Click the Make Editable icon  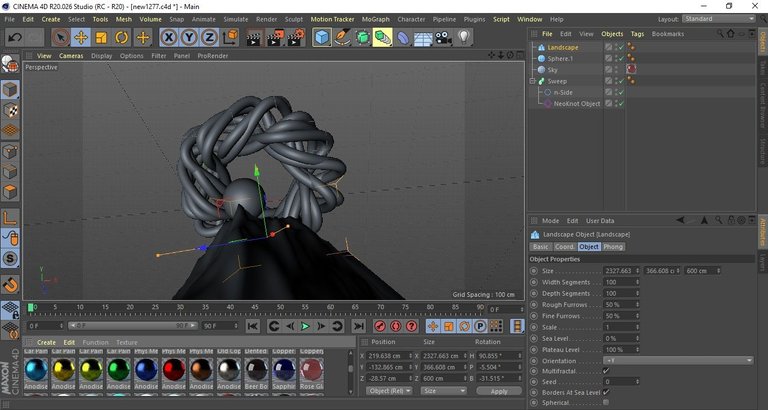10,64
